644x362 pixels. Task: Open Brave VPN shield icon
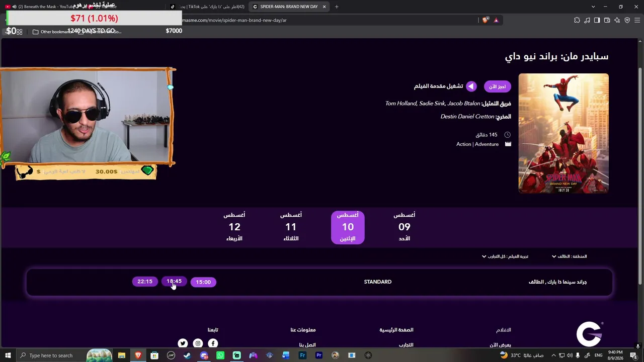[x=627, y=20]
